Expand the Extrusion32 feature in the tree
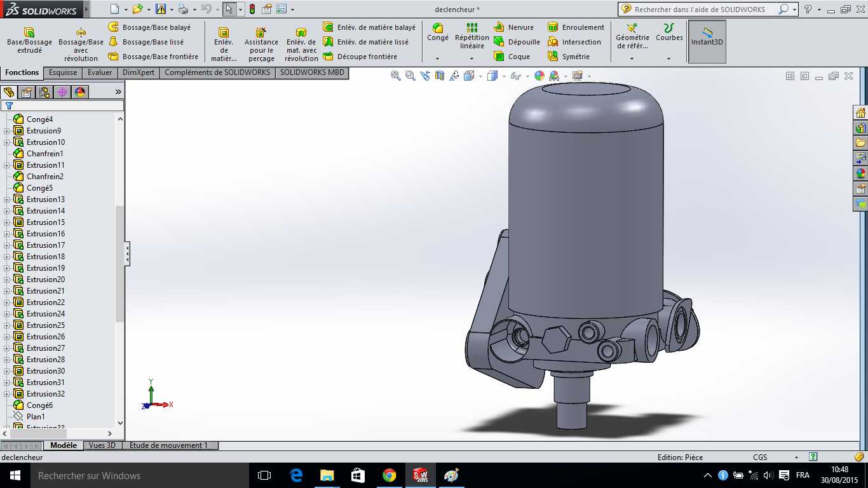 coord(7,394)
